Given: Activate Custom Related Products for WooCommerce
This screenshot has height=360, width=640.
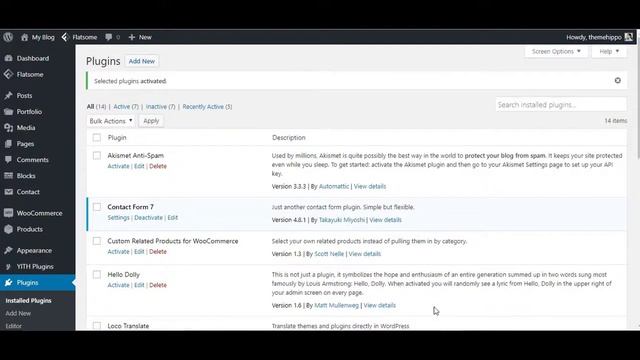Looking at the screenshot, I should [118, 251].
